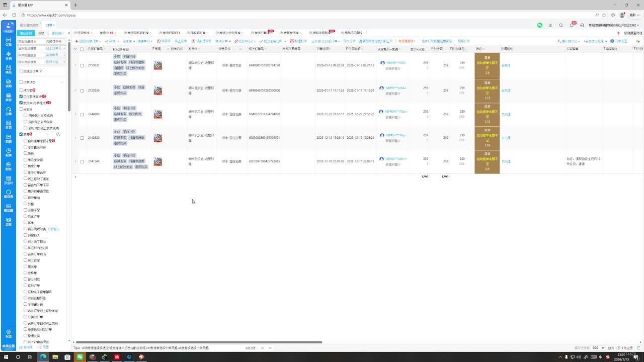Image resolution: width=644 pixels, height=362 pixels.
Task: Click the search magnifier icon in top bar
Action: 561,25
